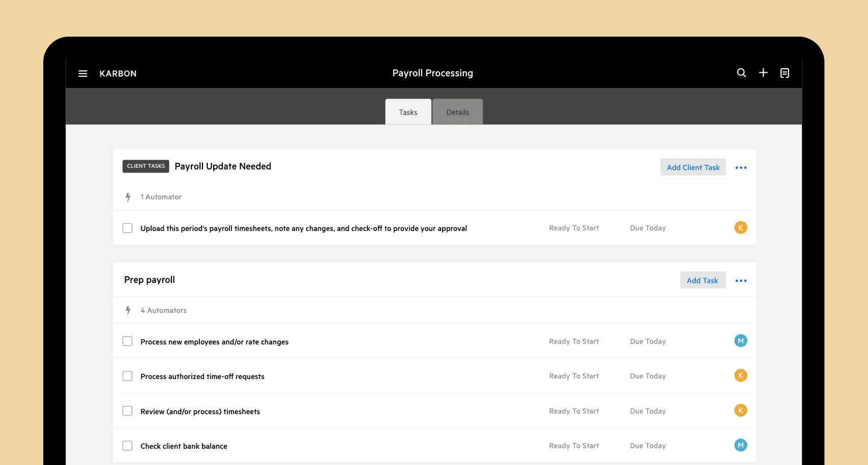This screenshot has width=868, height=465.
Task: Click the lightning bolt beside 1 Automator
Action: point(128,197)
